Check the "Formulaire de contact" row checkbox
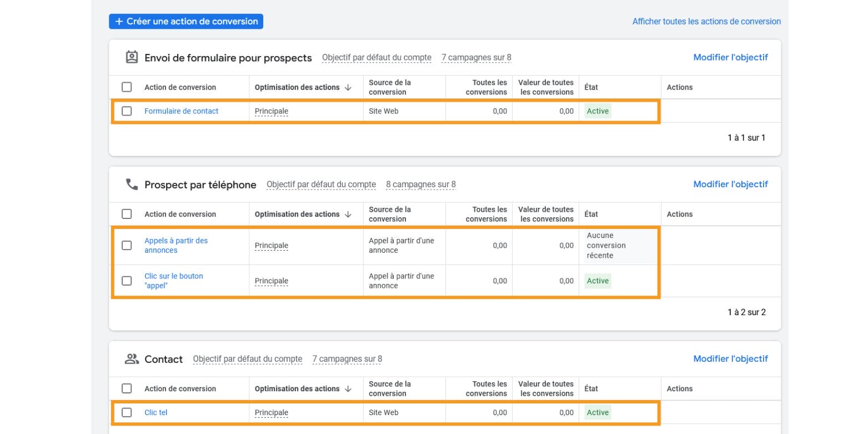The width and height of the screenshot is (868, 434). (x=127, y=111)
